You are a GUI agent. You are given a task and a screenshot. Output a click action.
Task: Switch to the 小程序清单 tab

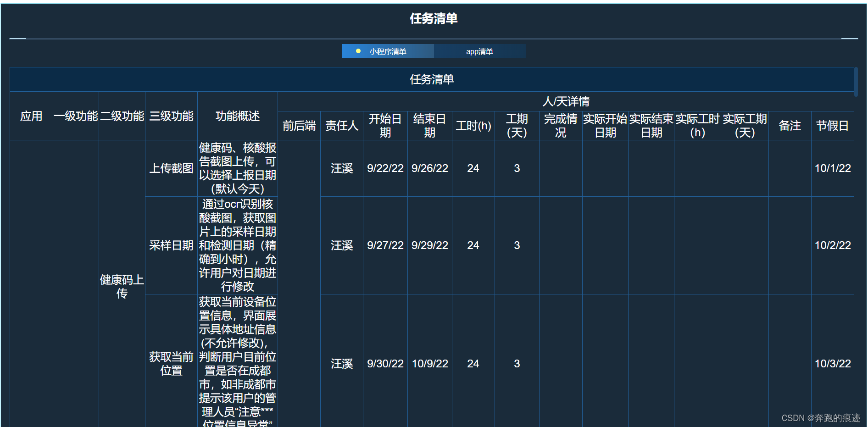[x=388, y=51]
